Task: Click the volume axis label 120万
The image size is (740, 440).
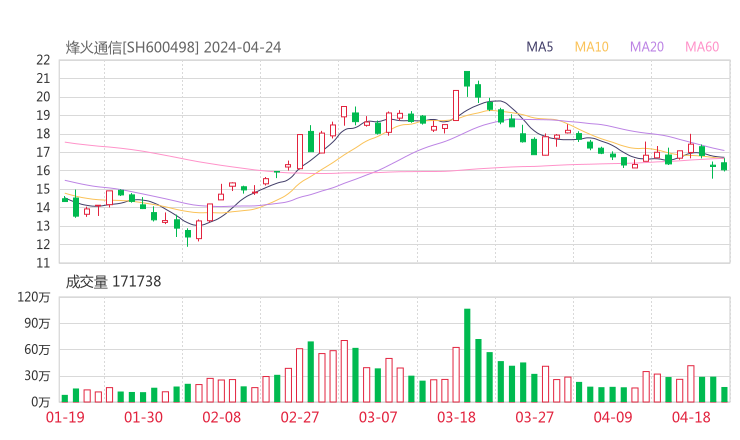Action: pos(34,297)
